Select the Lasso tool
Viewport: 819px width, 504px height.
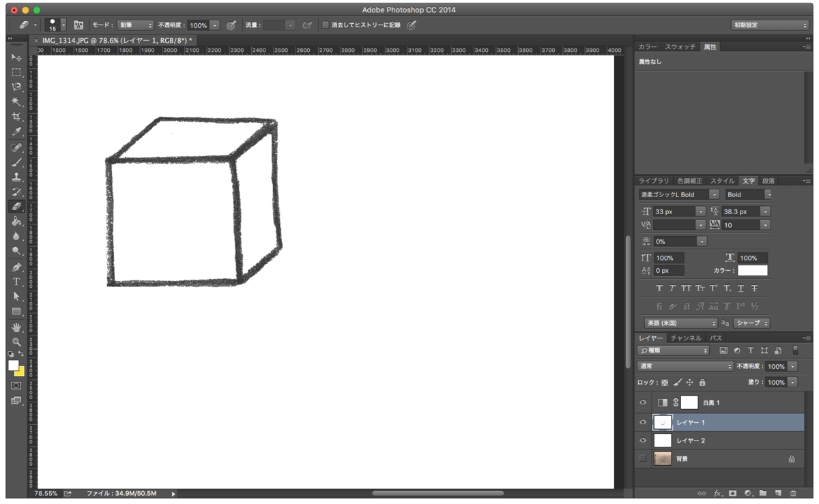(16, 87)
